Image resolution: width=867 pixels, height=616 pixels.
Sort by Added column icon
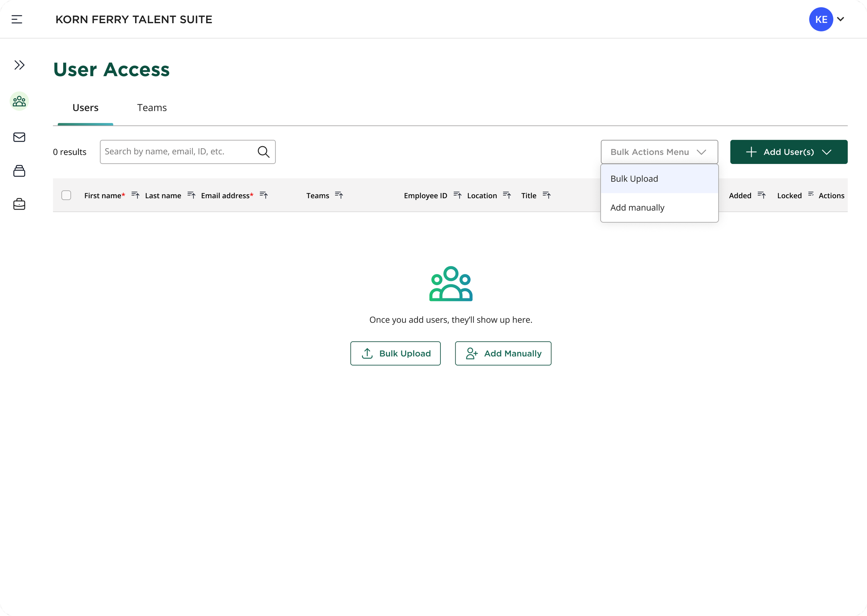click(762, 195)
